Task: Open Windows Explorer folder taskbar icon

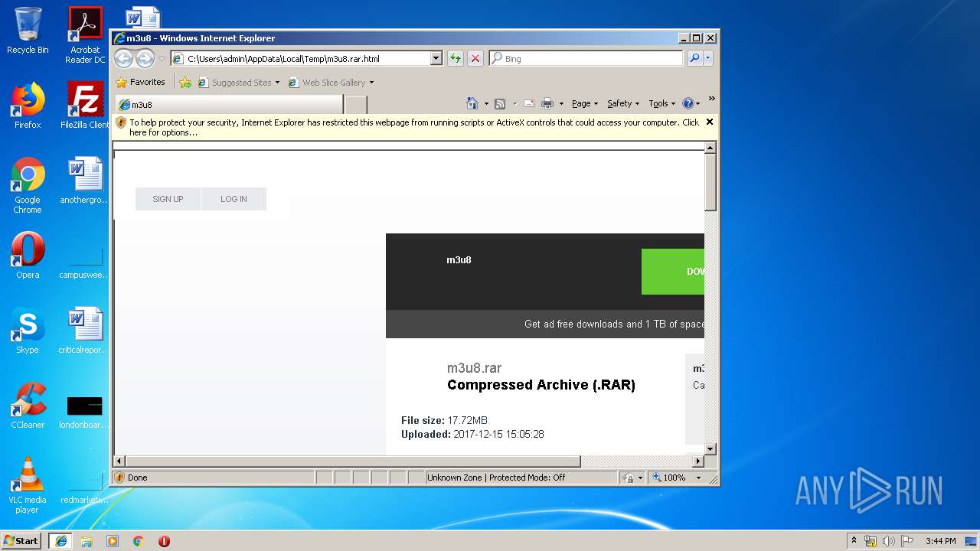Action: coord(87,541)
